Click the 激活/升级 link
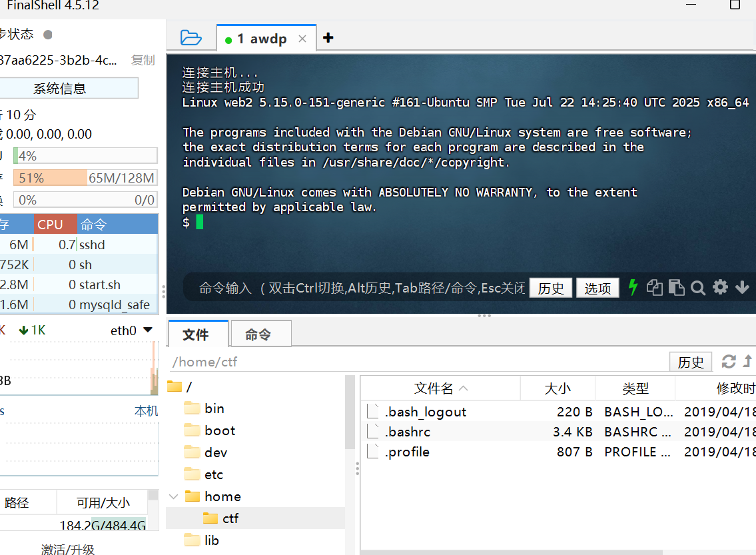 coord(67,549)
